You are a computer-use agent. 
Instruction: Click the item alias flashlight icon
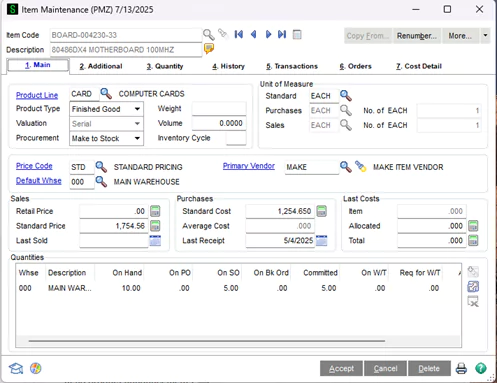tap(223, 34)
